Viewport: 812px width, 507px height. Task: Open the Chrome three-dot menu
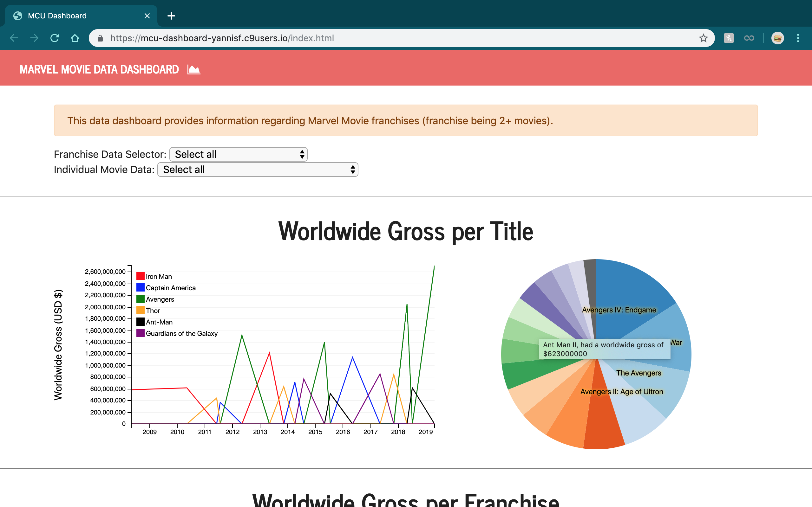click(798, 38)
